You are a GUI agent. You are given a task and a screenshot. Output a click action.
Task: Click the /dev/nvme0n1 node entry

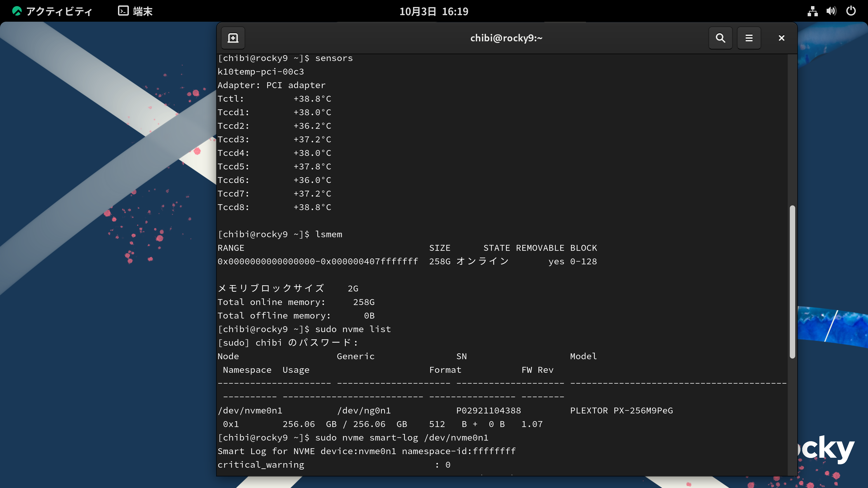pyautogui.click(x=250, y=411)
